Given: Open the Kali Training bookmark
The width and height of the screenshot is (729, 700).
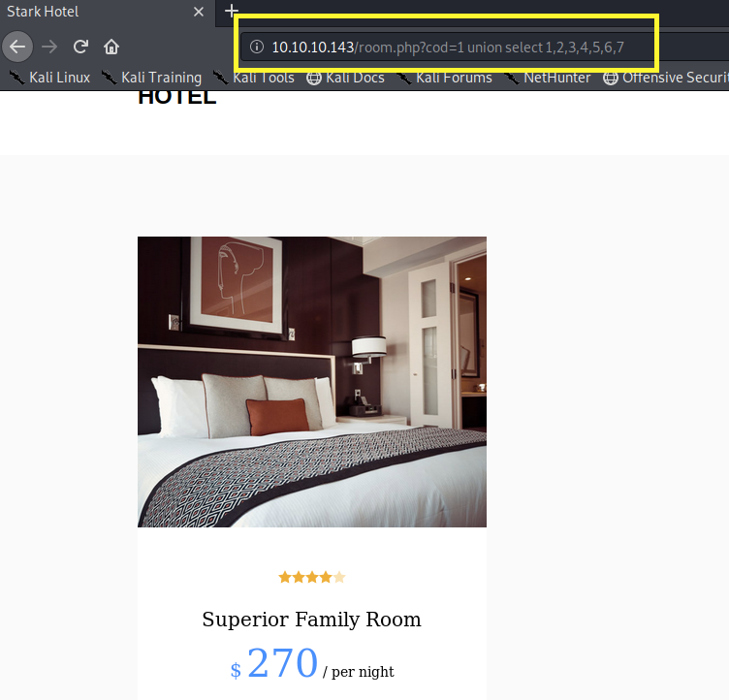Looking at the screenshot, I should click(151, 78).
